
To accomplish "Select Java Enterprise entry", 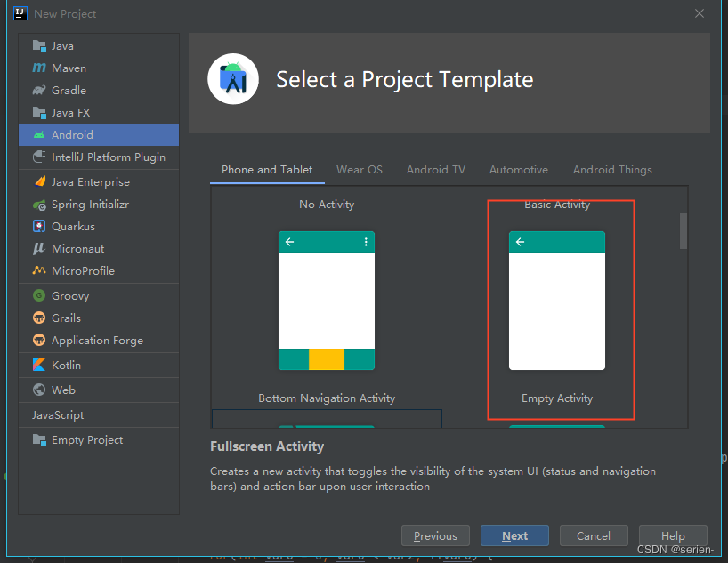I will pos(99,182).
